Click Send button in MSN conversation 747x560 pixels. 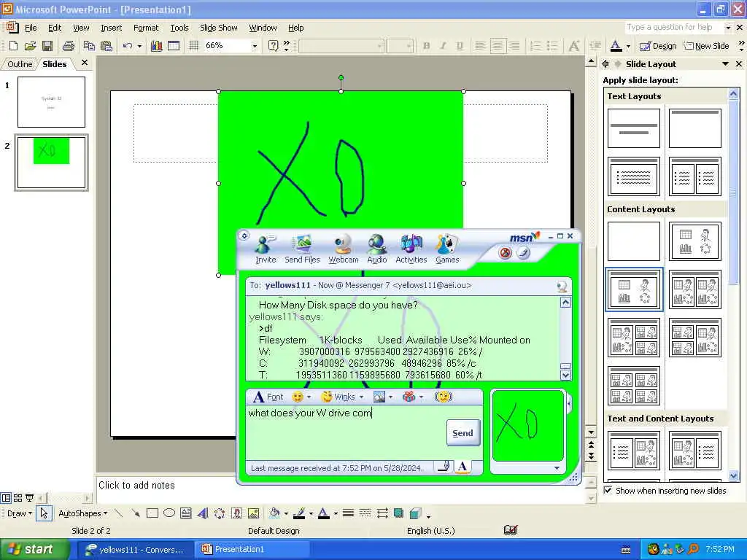[462, 433]
